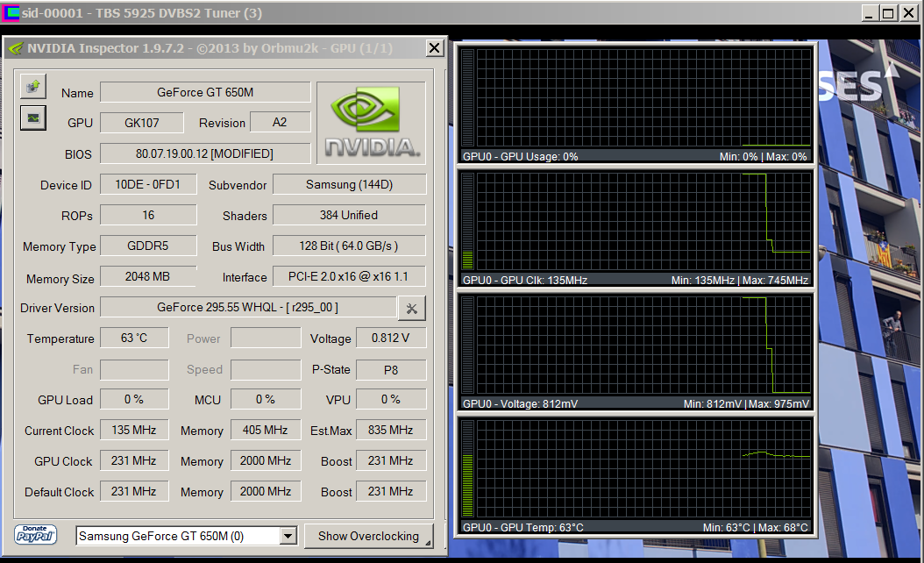The image size is (924, 563).
Task: Click the NVIDIA logo image
Action: 371,123
